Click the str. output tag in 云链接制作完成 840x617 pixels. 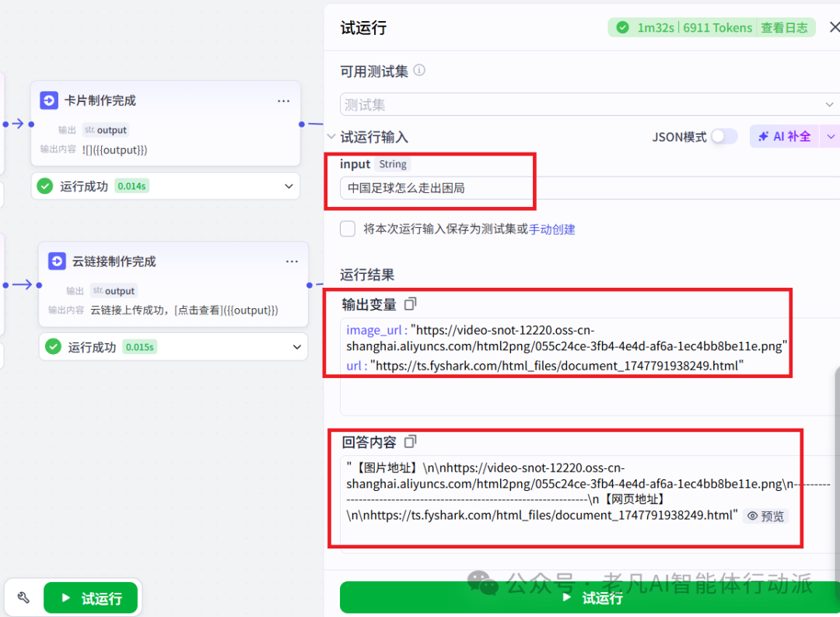[x=114, y=290]
